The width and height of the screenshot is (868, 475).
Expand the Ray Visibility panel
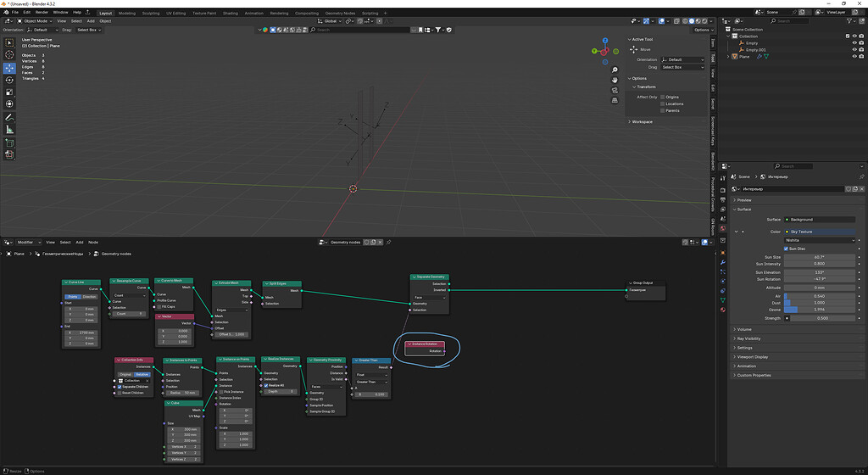(748, 338)
